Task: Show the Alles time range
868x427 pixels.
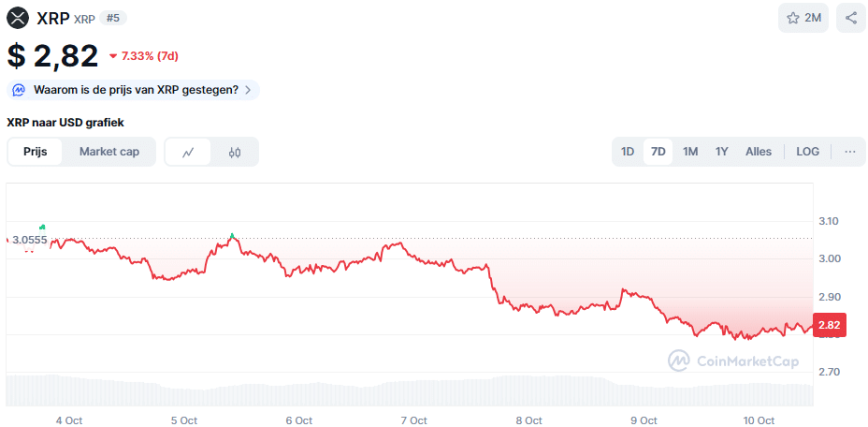Action: click(759, 152)
